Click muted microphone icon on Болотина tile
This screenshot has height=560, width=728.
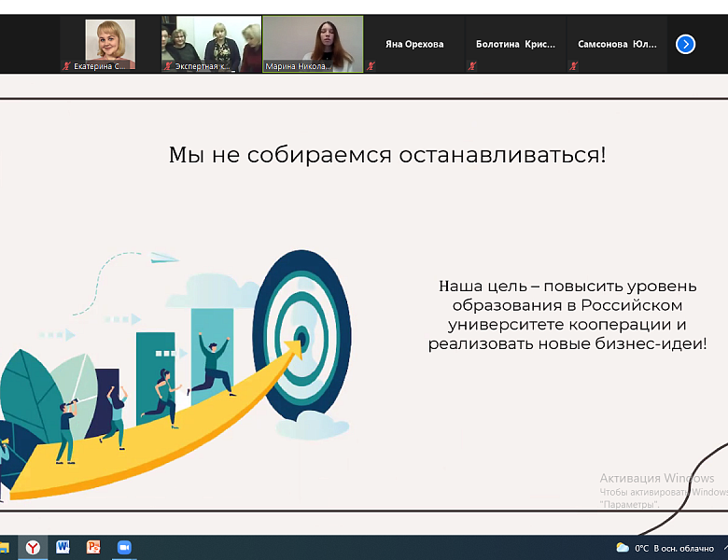click(x=472, y=66)
